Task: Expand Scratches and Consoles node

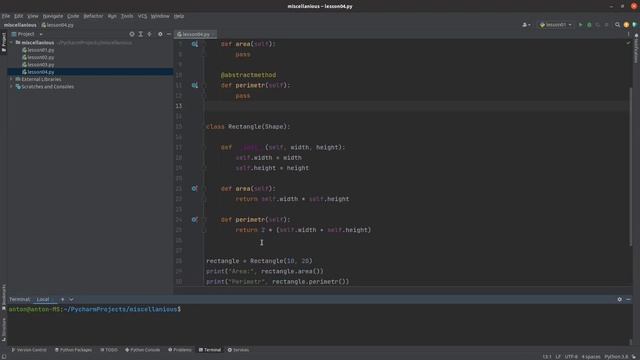Action: [x=11, y=87]
